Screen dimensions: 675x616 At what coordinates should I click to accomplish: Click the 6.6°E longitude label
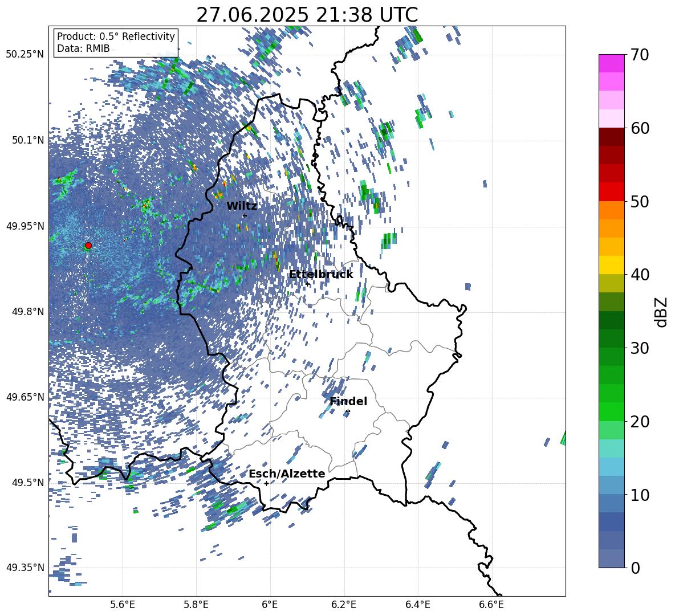491,605
